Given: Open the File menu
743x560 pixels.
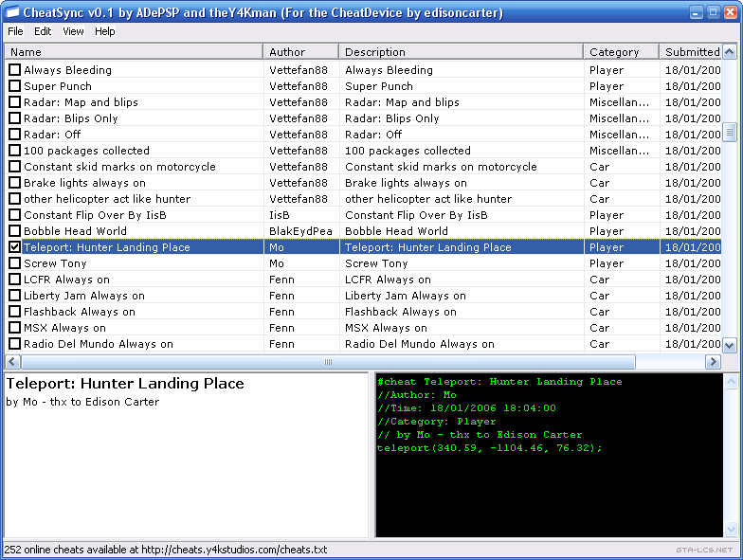Looking at the screenshot, I should pos(15,31).
